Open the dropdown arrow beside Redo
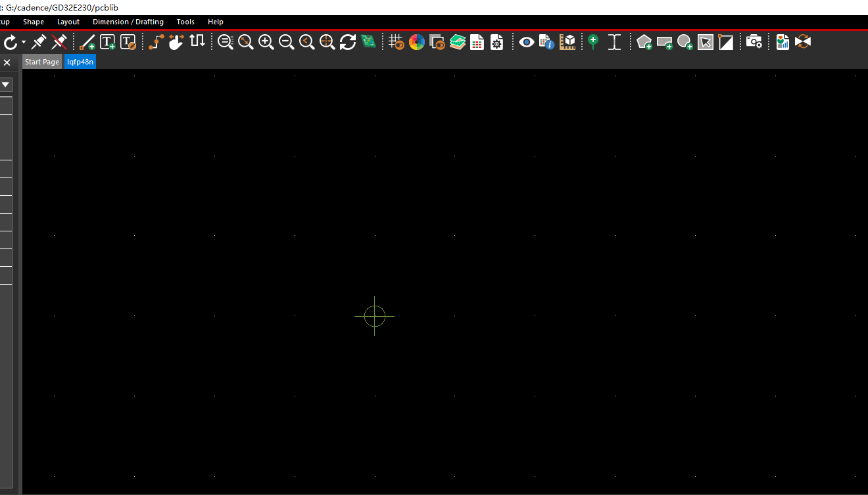 click(24, 42)
